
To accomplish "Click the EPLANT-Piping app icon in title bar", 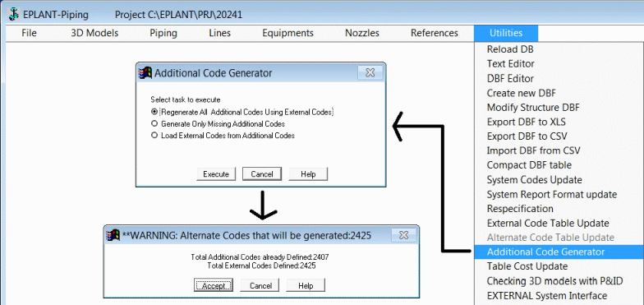I will [14, 15].
